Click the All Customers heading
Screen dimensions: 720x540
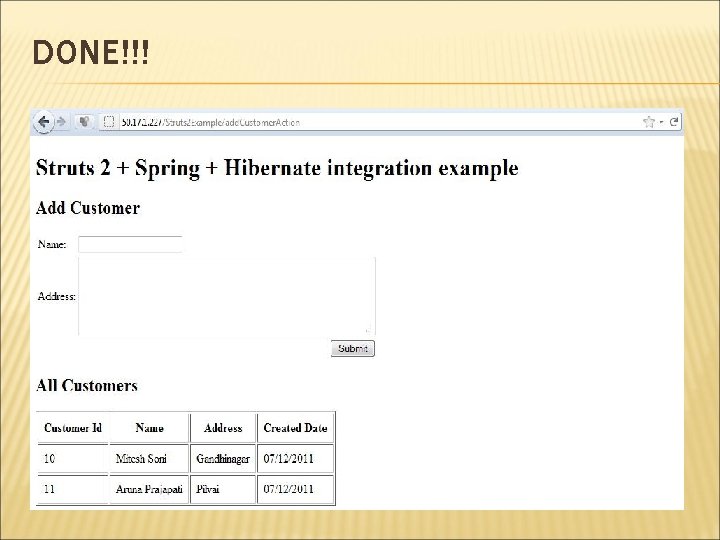pos(87,385)
